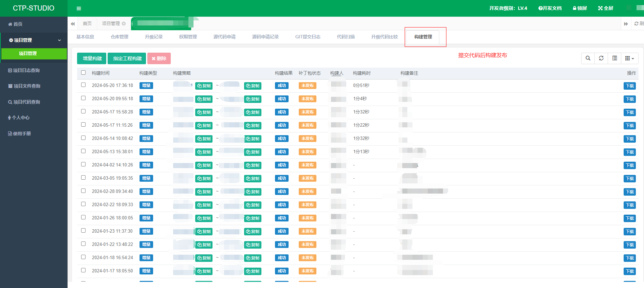Open 开发文档 help link

tap(550, 8)
